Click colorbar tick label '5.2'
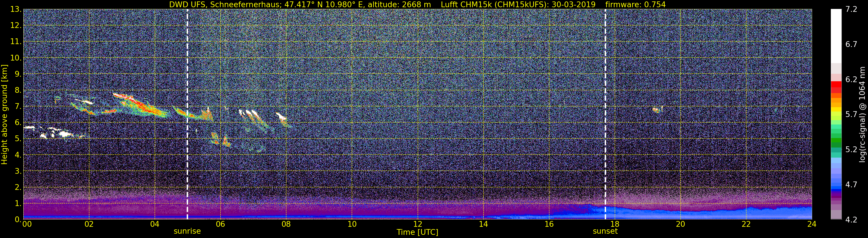The image size is (868, 238). click(x=851, y=150)
